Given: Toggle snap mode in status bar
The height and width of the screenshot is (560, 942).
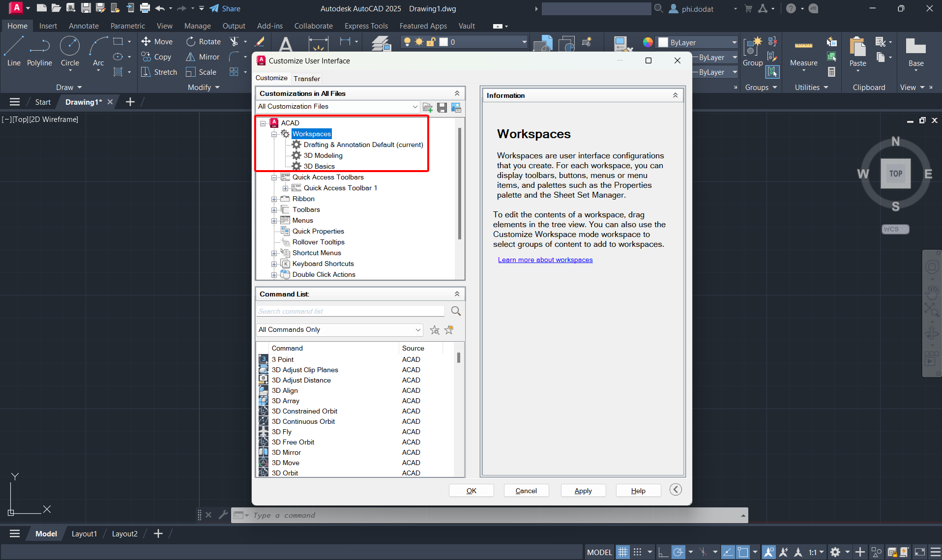Looking at the screenshot, I should tap(638, 552).
